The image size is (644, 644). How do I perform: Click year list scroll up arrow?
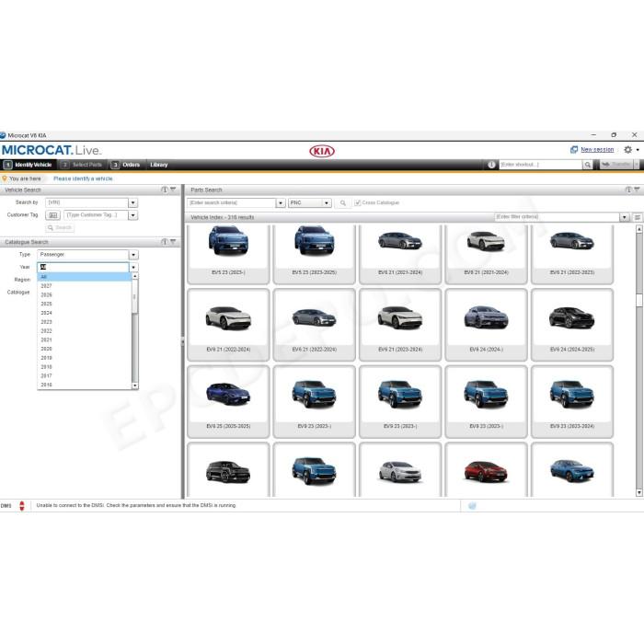(134, 276)
